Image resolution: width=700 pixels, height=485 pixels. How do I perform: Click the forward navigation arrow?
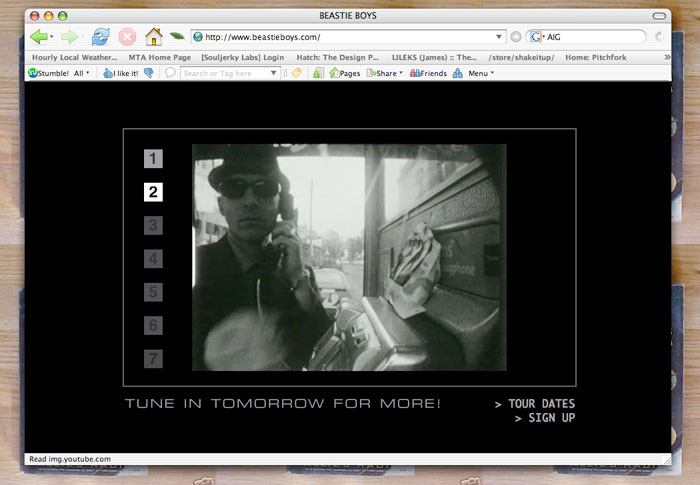[x=70, y=37]
